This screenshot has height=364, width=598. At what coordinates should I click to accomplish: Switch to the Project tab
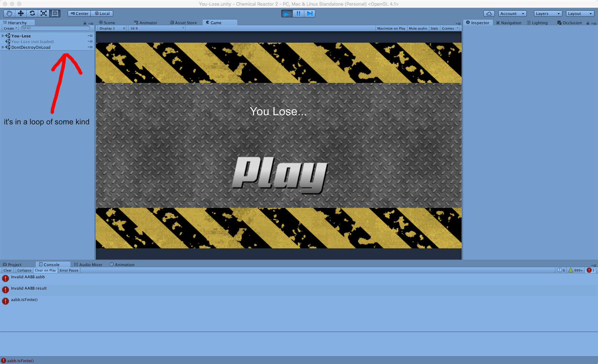click(x=12, y=265)
